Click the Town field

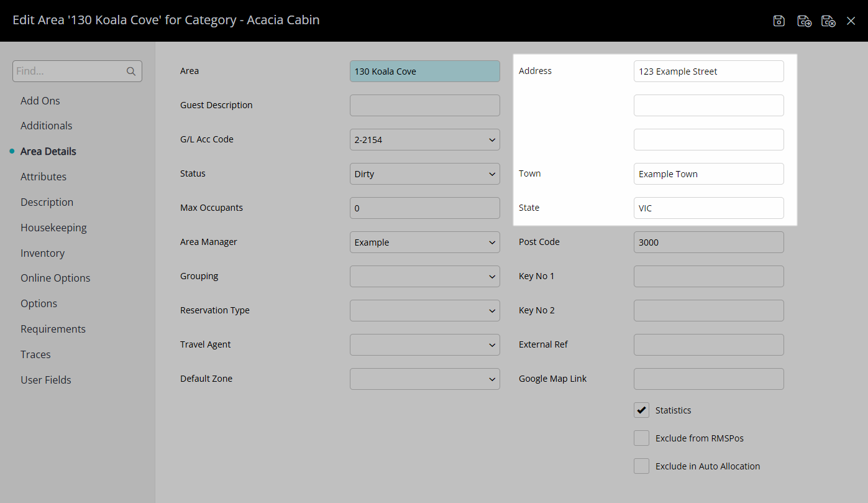(x=709, y=174)
